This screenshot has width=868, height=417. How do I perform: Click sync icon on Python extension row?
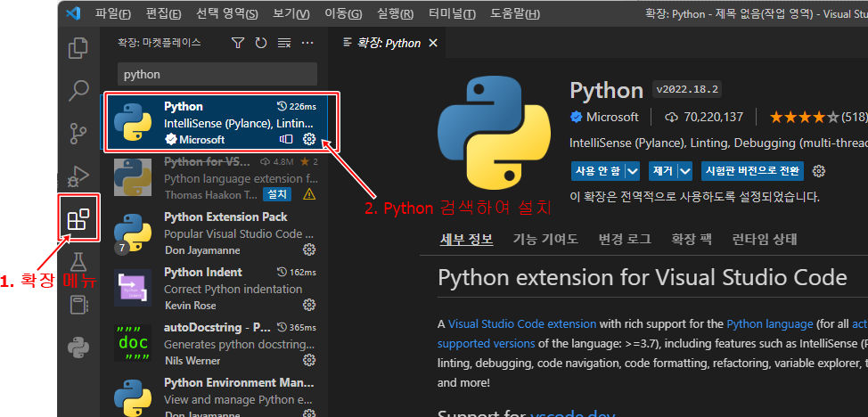pos(286,139)
